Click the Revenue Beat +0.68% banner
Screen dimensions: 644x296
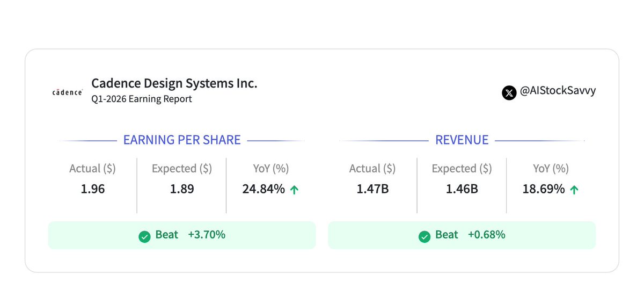(462, 235)
